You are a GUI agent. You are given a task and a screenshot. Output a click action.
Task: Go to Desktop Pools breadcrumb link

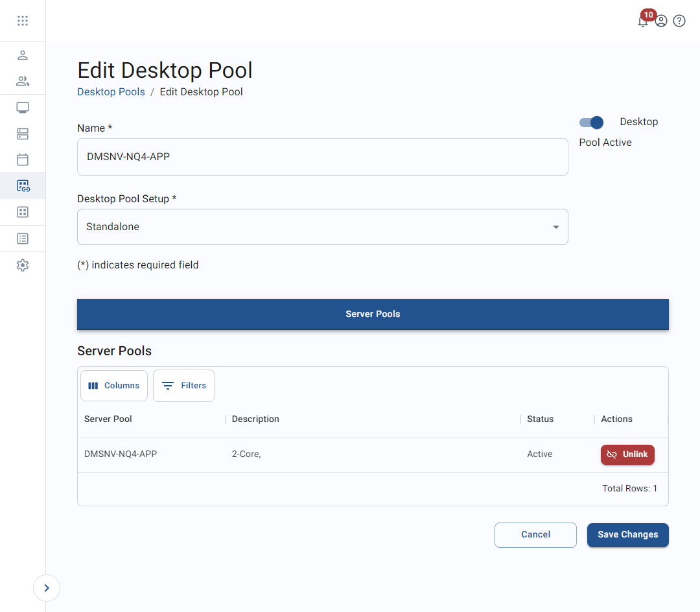[111, 91]
